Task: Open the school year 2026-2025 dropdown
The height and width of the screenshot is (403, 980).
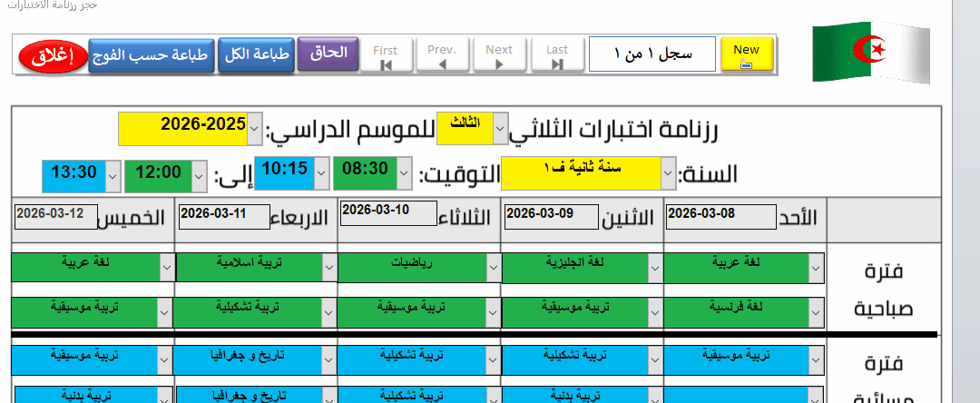Action: tap(255, 129)
